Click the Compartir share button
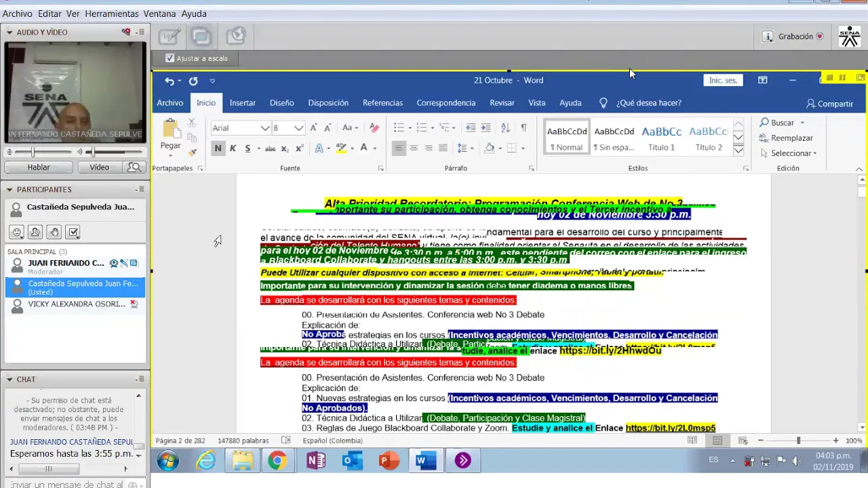The height and width of the screenshot is (488, 868). coord(829,104)
